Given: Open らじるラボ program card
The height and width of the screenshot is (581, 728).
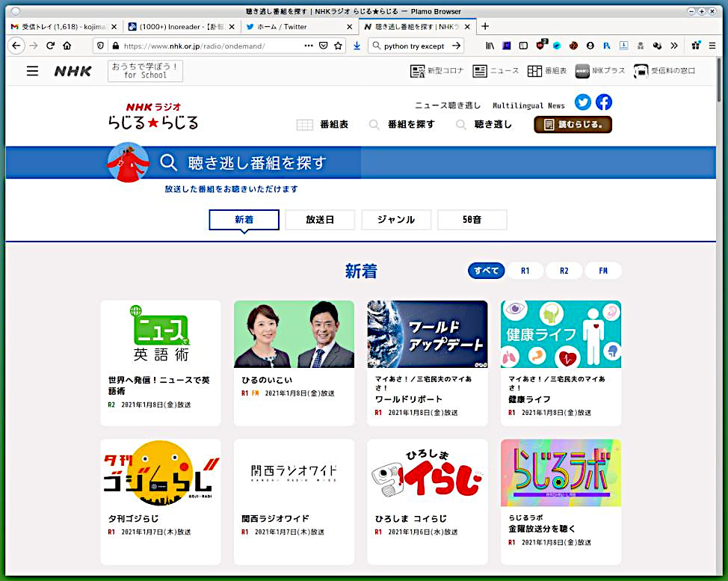Looking at the screenshot, I should pos(561,502).
